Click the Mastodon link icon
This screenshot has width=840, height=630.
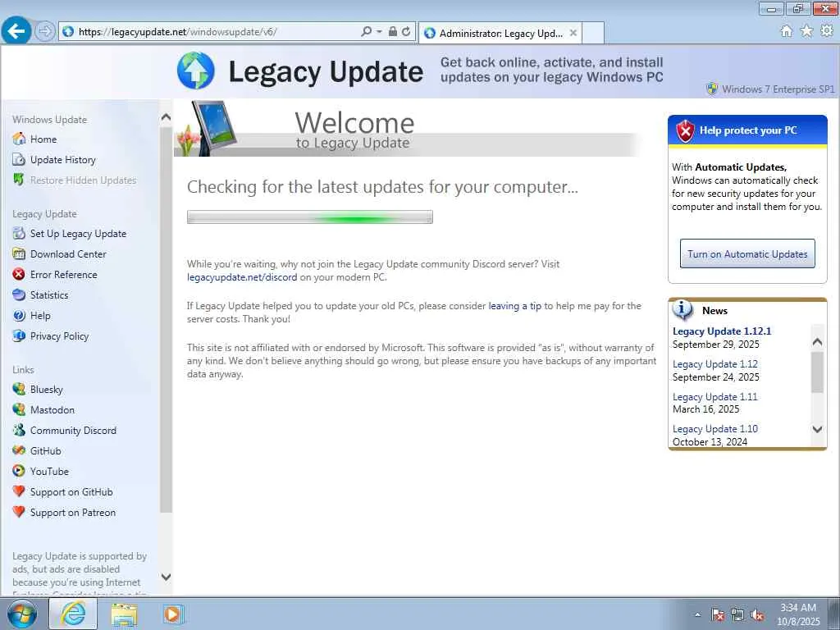(19, 410)
